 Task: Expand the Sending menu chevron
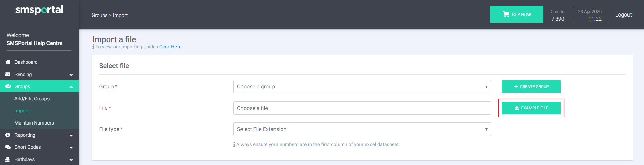(71, 75)
